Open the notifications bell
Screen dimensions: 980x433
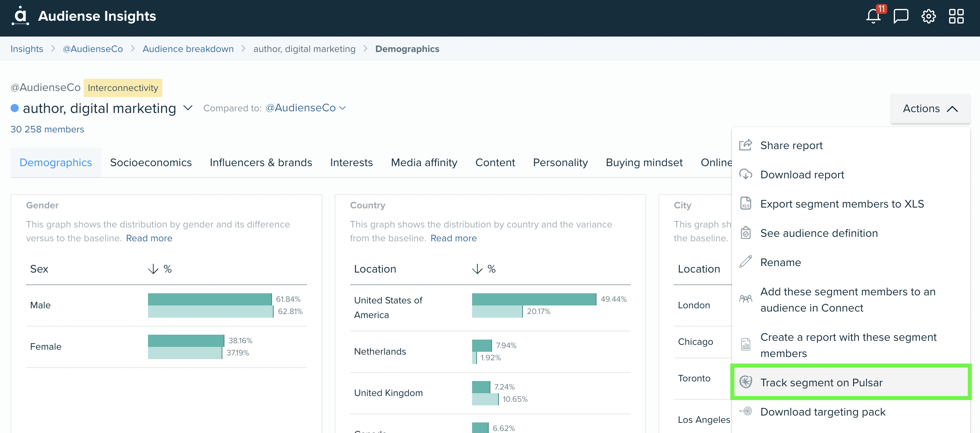coord(873,16)
